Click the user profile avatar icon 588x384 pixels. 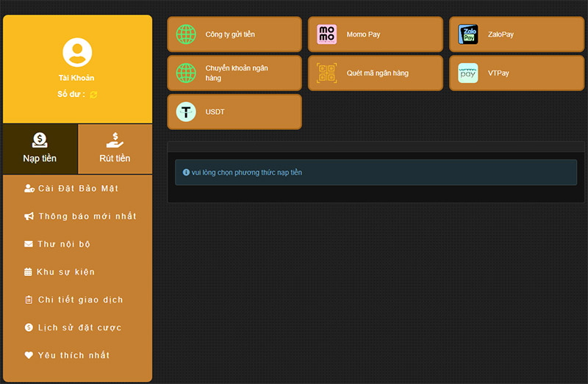[77, 52]
